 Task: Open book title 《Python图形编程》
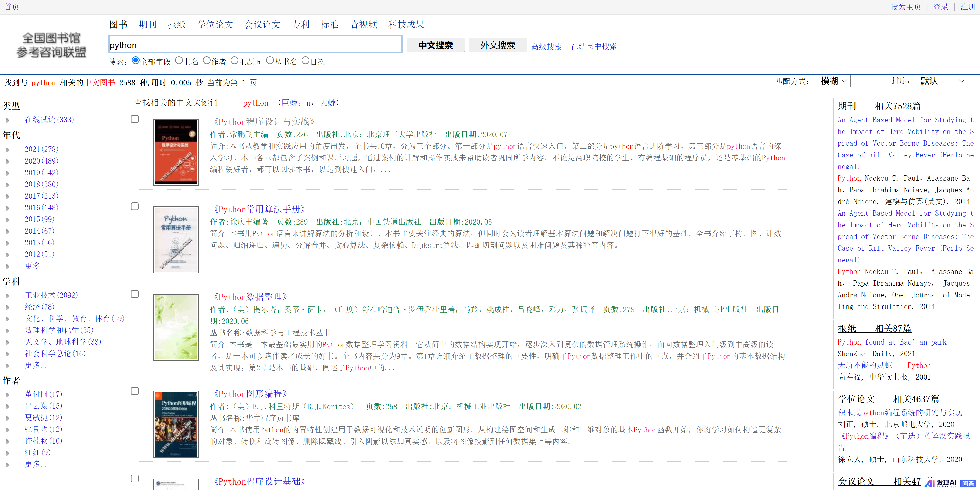point(250,394)
